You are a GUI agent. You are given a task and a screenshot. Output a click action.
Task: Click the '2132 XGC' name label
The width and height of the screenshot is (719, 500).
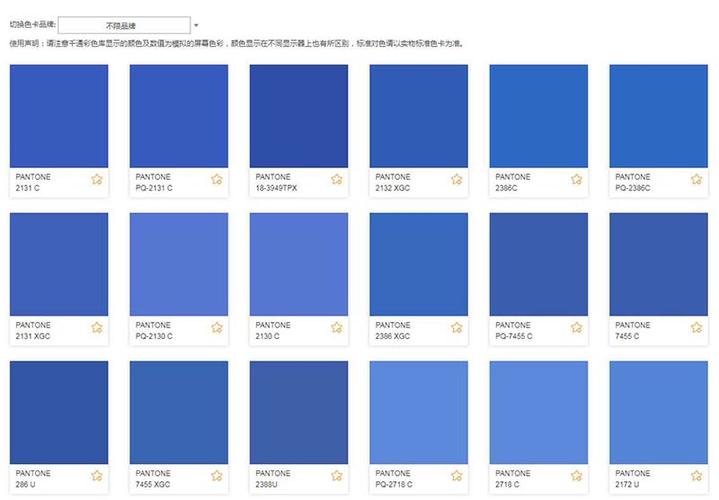click(393, 188)
